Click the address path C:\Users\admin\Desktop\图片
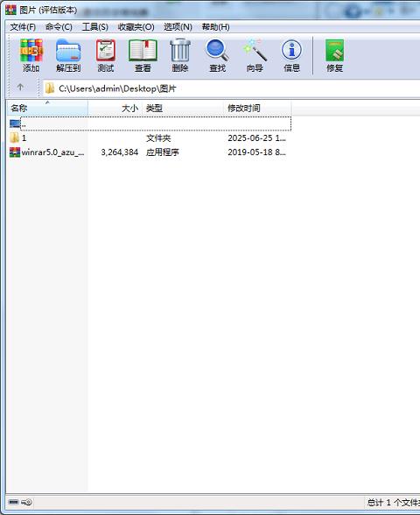The height and width of the screenshot is (515, 420). pos(117,88)
